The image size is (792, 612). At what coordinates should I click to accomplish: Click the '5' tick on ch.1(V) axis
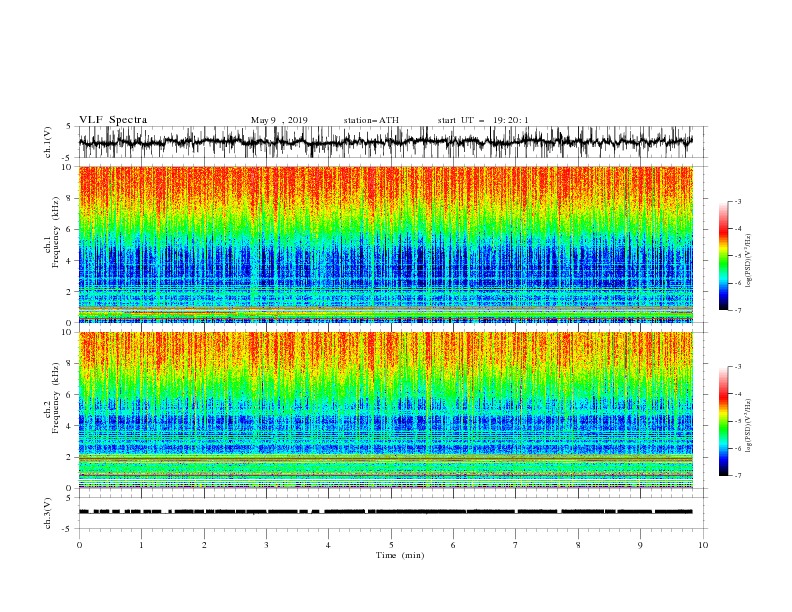[70, 126]
